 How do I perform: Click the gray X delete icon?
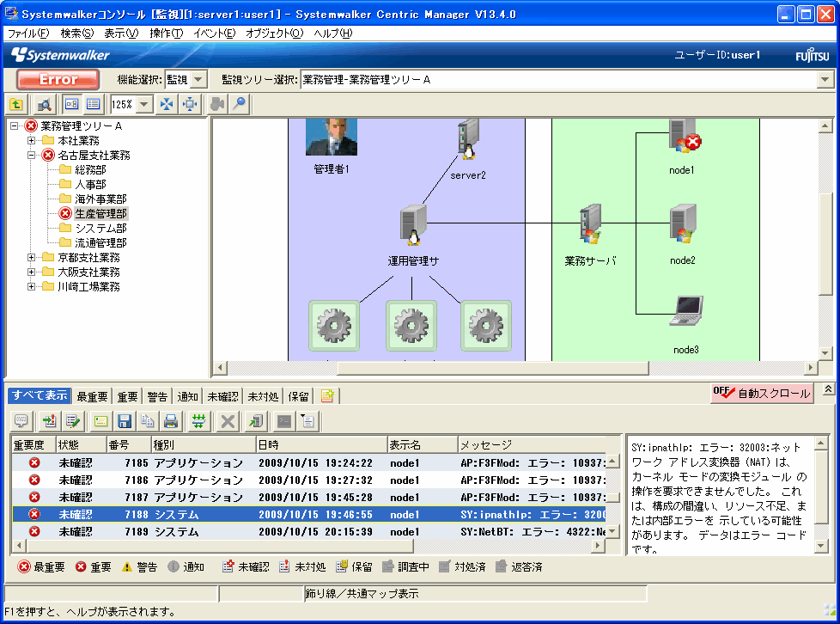(x=228, y=421)
